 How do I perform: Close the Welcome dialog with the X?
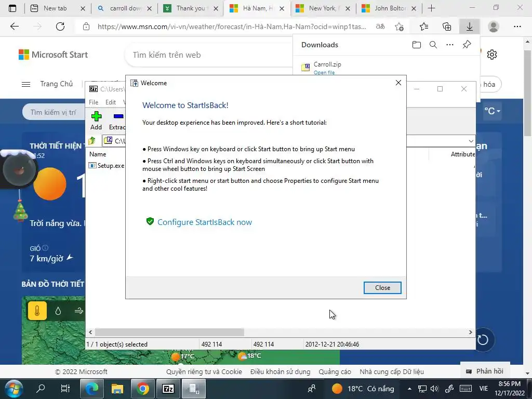coord(398,83)
